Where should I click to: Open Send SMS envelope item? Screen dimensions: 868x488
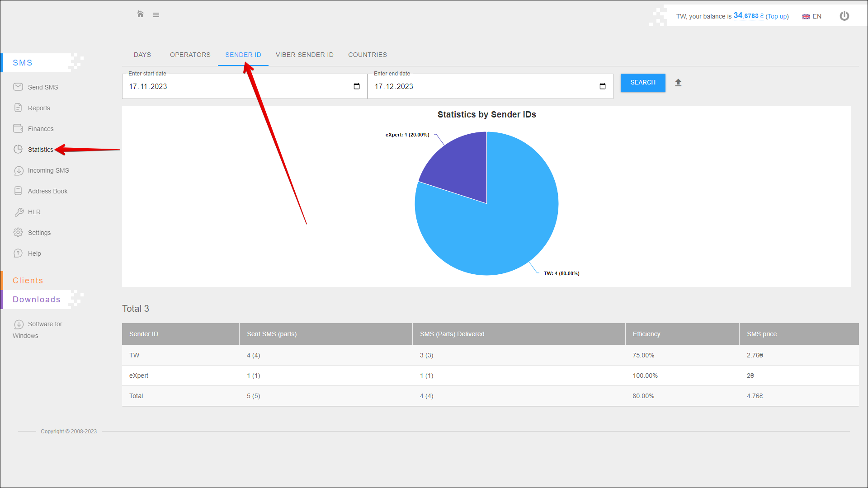[x=42, y=87]
